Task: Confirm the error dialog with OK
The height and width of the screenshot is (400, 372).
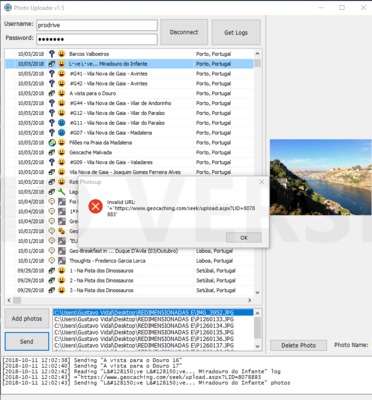Action: (244, 238)
